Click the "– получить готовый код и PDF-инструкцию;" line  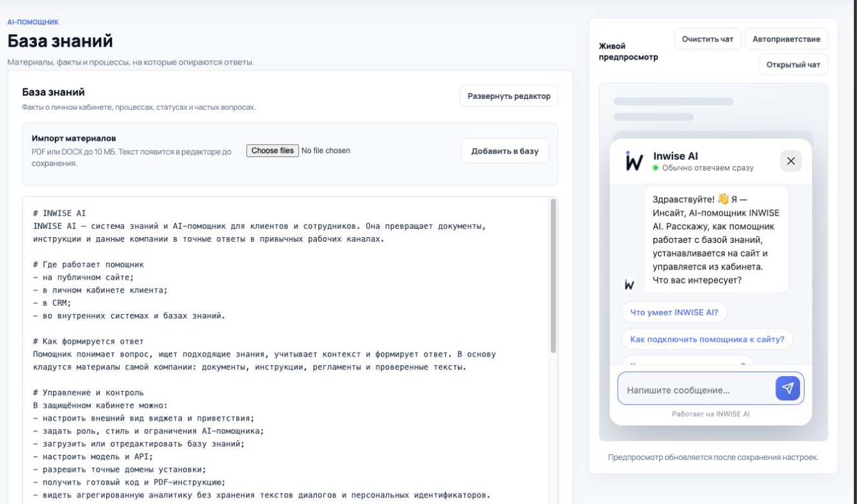click(x=129, y=482)
